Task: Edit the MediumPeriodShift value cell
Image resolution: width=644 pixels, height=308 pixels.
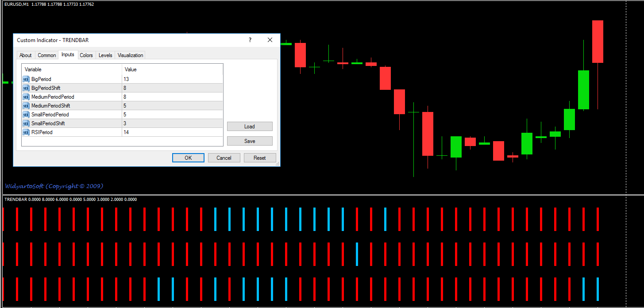Action: coord(173,106)
